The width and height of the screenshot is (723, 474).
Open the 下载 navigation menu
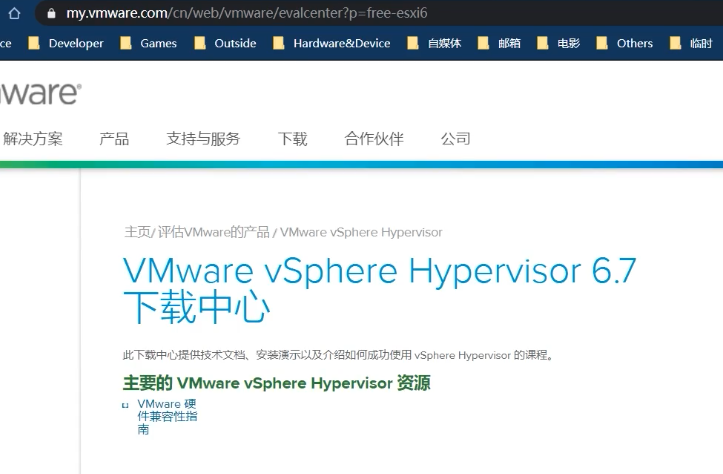292,139
